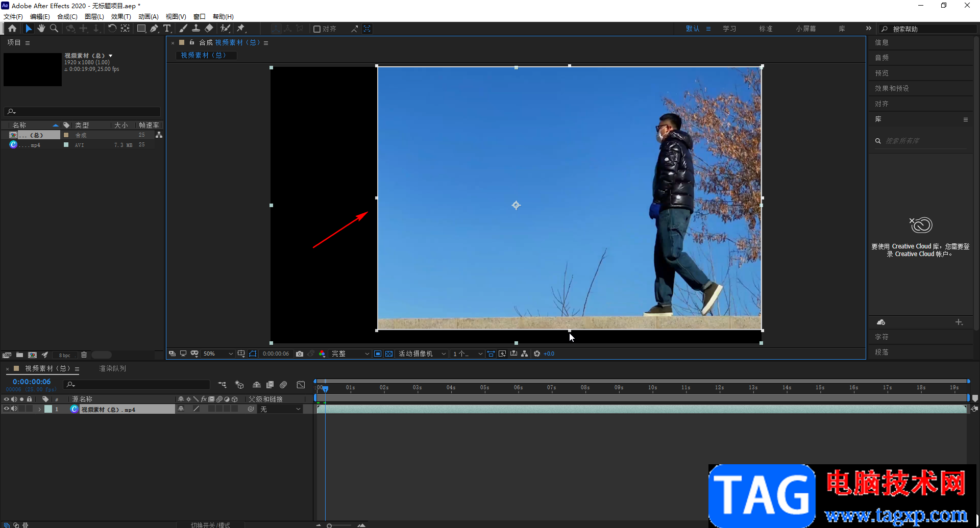
Task: Toggle mask and shape path visibility
Action: (253, 354)
